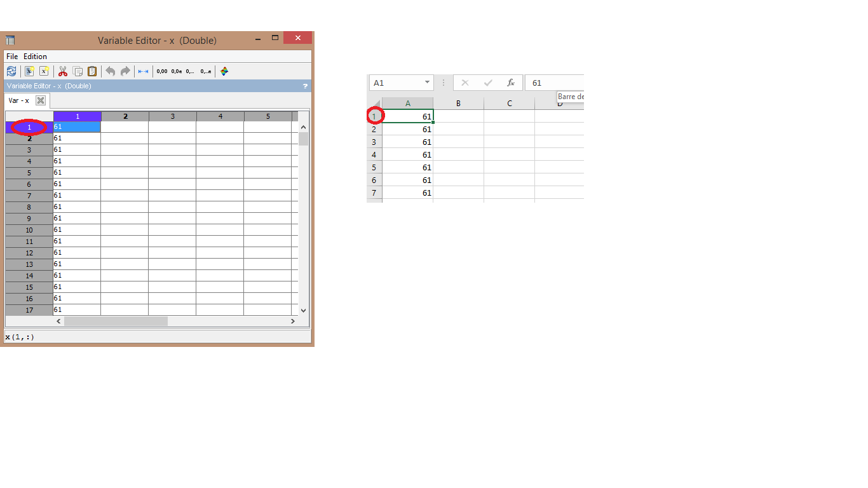Click column header 5 in Variable Editor
Screen dimensions: 868x488
[268, 116]
